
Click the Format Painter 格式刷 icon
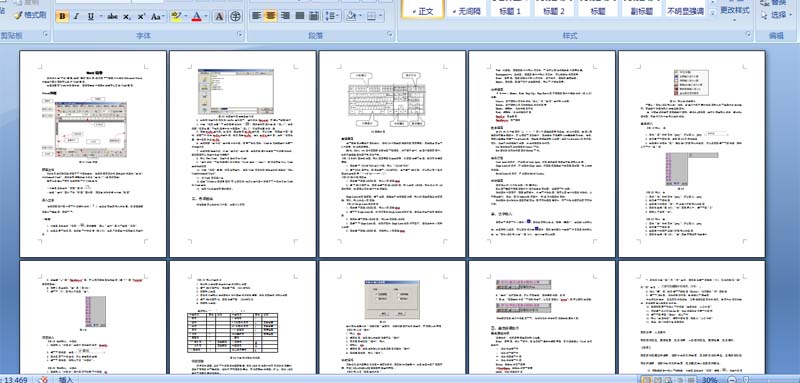coord(30,15)
